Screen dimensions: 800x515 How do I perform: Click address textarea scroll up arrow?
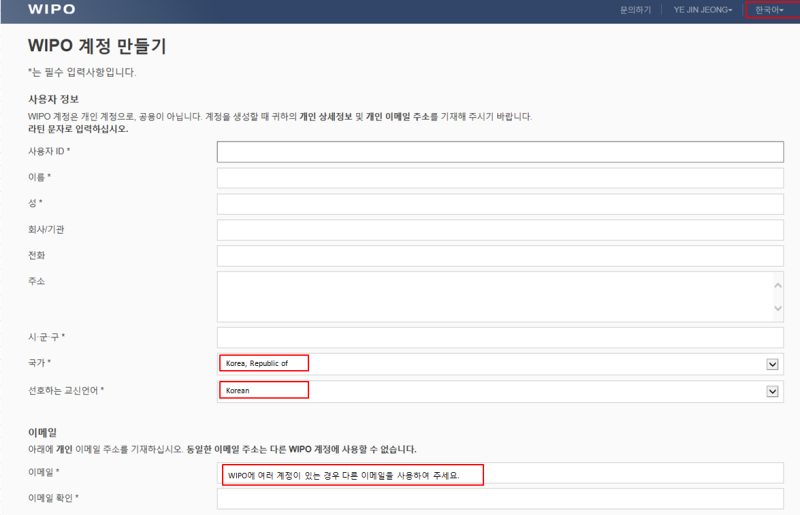[778, 285]
